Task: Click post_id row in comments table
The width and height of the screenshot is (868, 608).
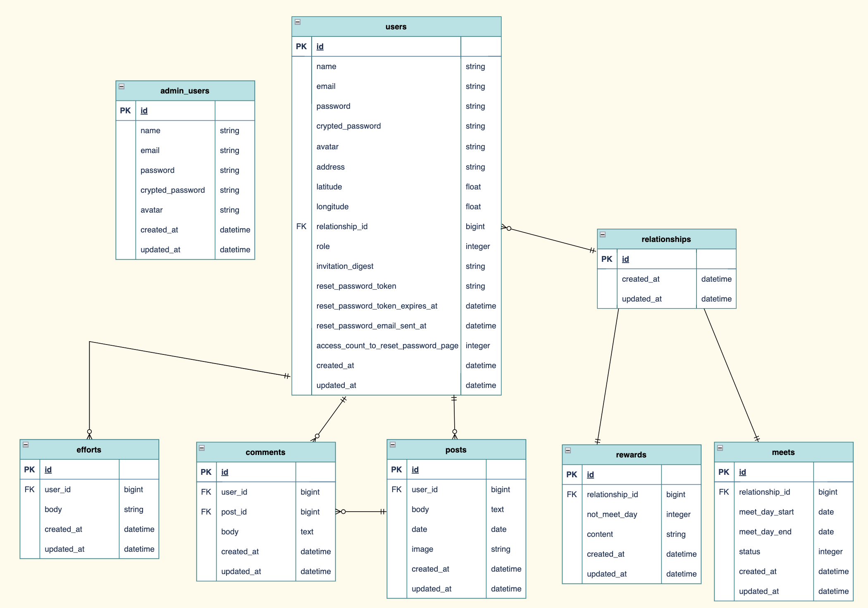Action: pyautogui.click(x=234, y=512)
